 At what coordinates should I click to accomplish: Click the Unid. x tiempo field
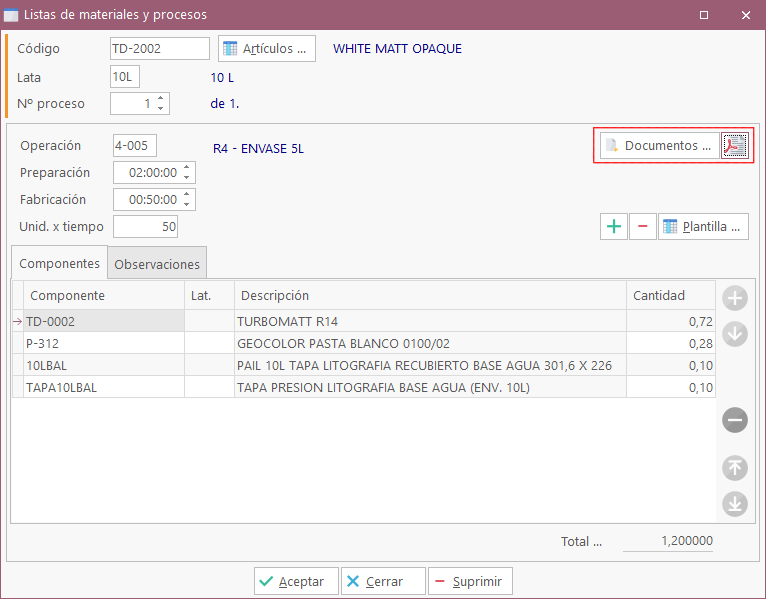[x=146, y=227]
